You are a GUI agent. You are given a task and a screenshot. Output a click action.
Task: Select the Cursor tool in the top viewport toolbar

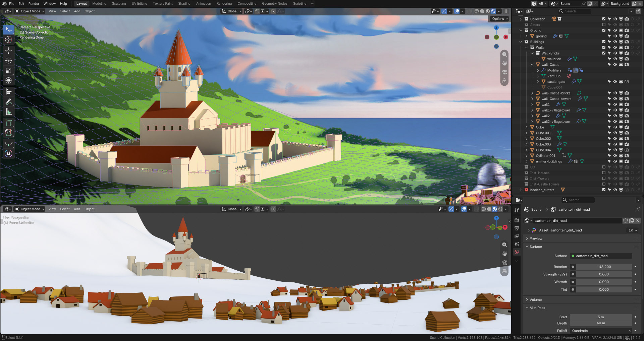pos(9,40)
